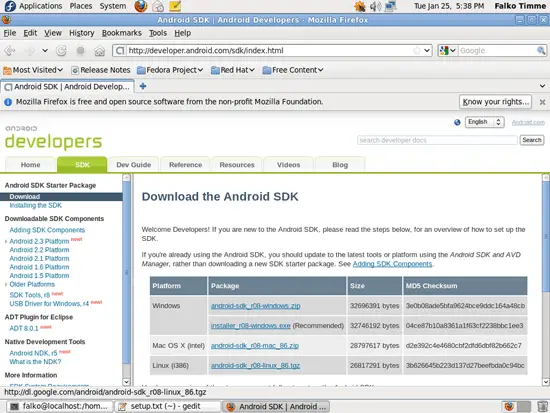Open the back/forward history dropdown arrow

[x=45, y=51]
